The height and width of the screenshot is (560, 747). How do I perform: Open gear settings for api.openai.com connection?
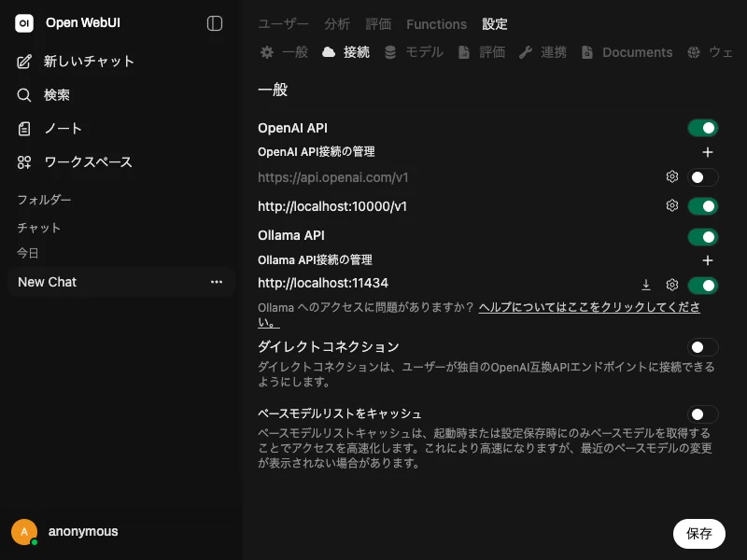(671, 176)
